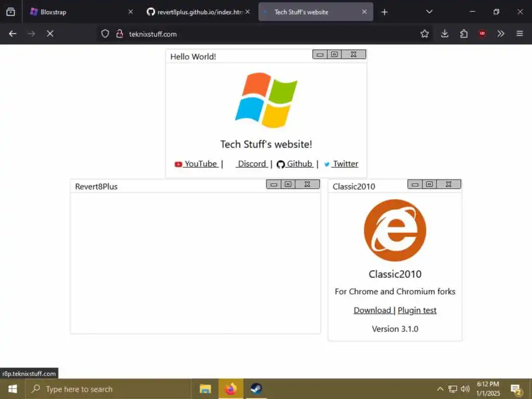Close the Bloxstrap tab
The image size is (532, 399).
(x=130, y=12)
